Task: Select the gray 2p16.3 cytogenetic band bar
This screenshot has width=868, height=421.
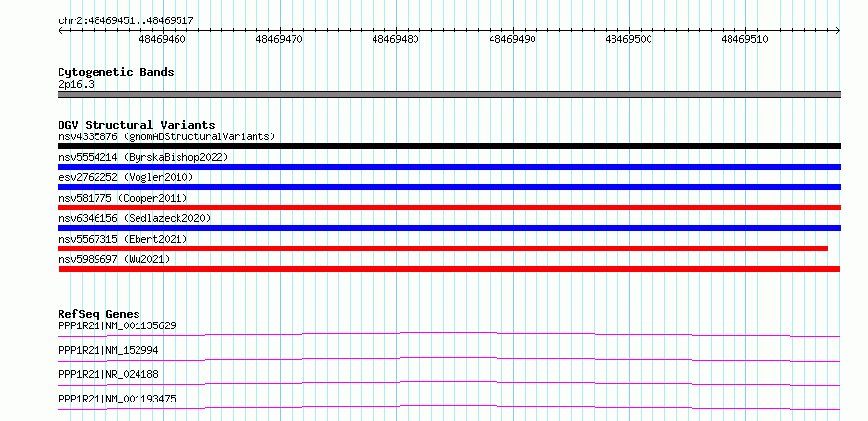Action: pyautogui.click(x=449, y=95)
